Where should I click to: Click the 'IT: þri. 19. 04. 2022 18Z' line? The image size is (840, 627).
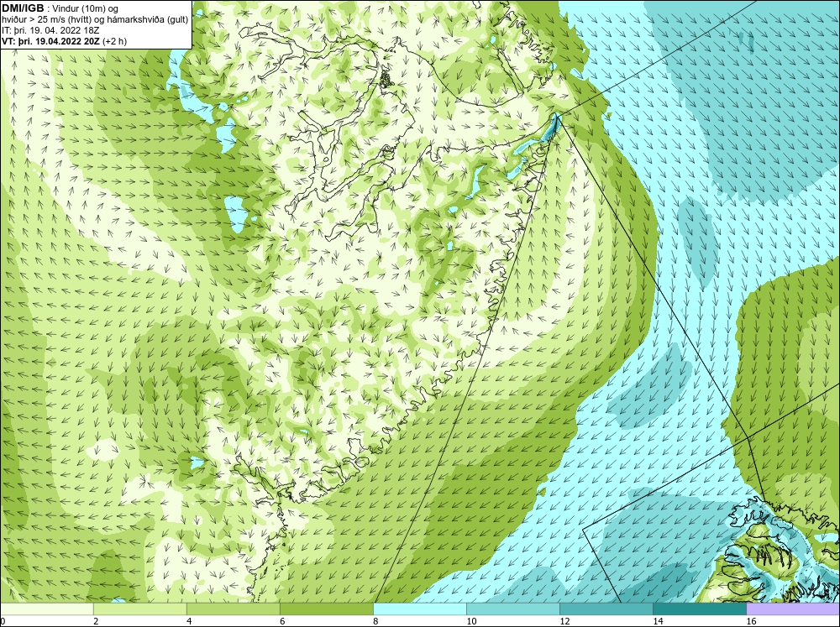(x=50, y=30)
